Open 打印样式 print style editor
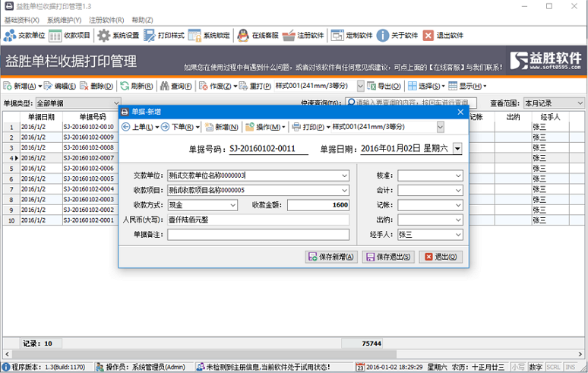 pos(164,36)
